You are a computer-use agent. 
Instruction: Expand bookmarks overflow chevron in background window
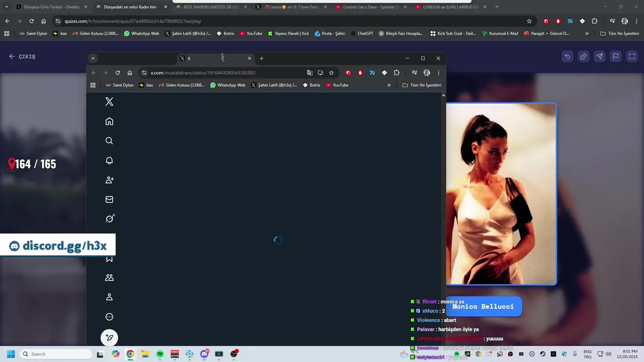[x=587, y=34]
